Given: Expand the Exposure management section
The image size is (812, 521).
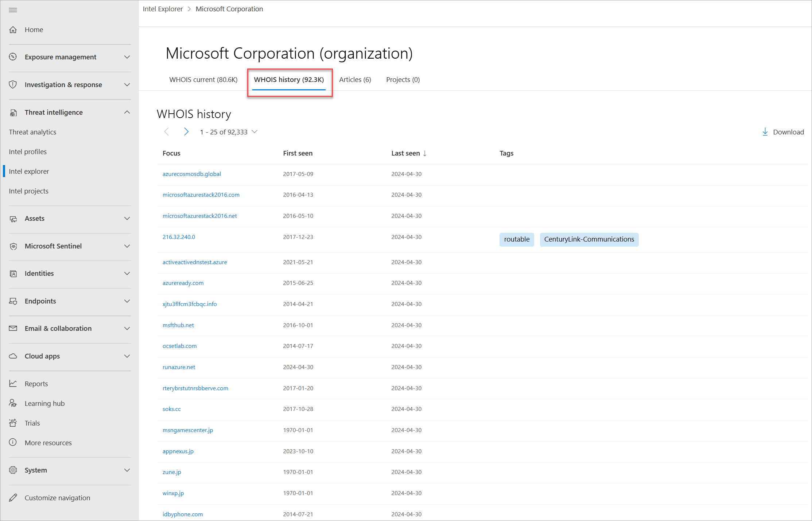Looking at the screenshot, I should [127, 57].
